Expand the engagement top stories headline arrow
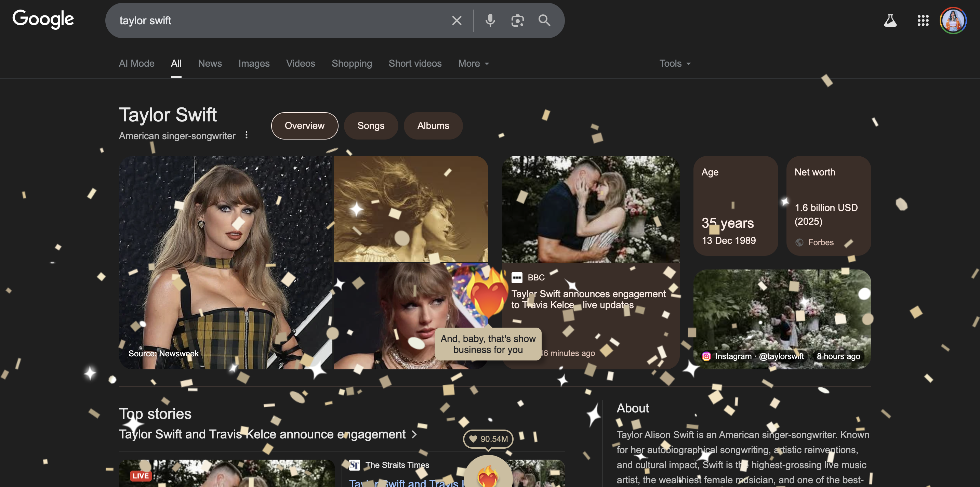 [x=414, y=434]
